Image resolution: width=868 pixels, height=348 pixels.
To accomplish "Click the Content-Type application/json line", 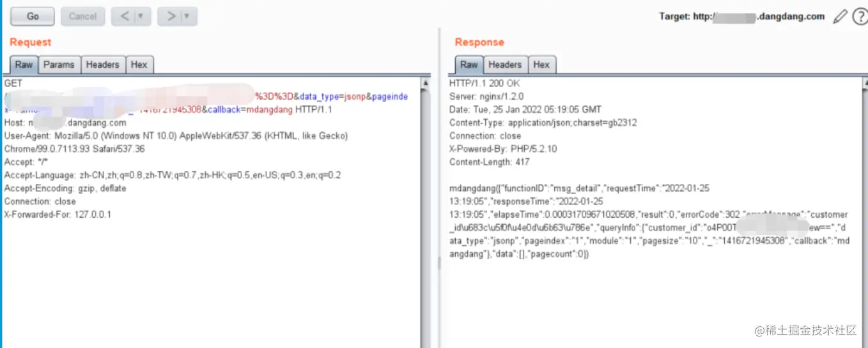I will (543, 123).
